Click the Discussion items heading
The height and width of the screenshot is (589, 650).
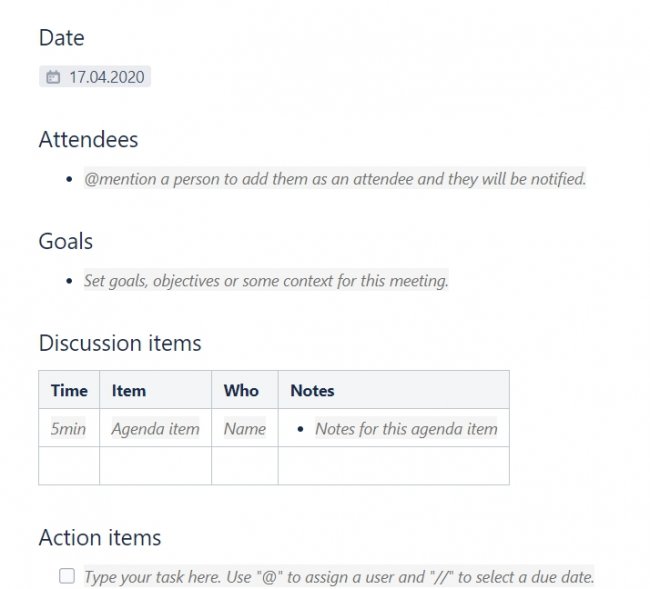120,343
